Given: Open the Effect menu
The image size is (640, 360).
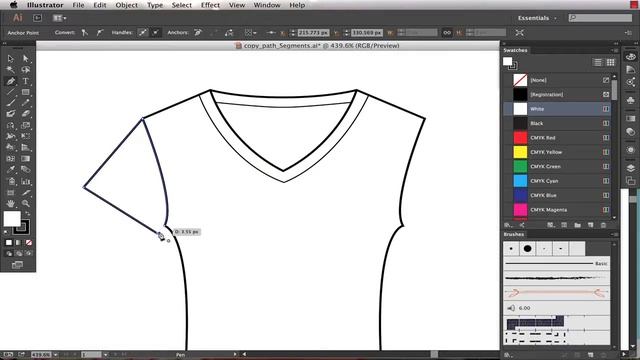Looking at the screenshot, I should click(210, 5).
